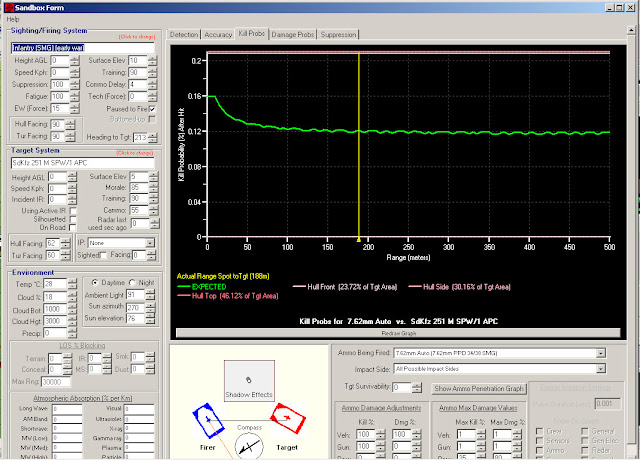
Task: Click firing system name field to change it
Action: click(x=83, y=48)
